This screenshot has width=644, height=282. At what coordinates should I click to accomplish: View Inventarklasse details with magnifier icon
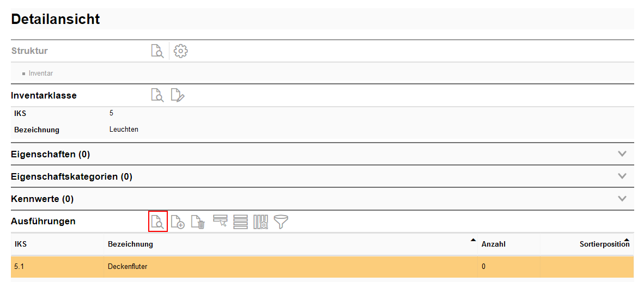157,95
